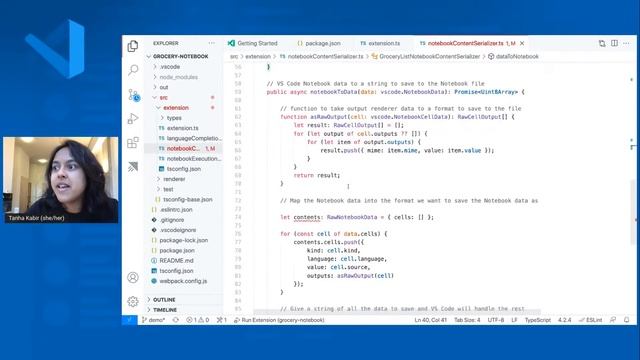Close the notebookContentSerializer.ts tab
The height and width of the screenshot is (360, 640).
(x=522, y=43)
